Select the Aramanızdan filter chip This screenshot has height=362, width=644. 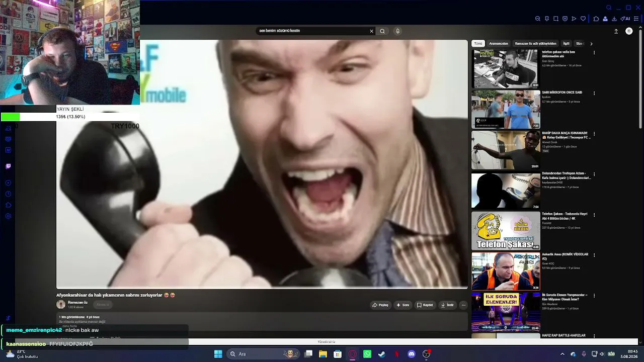499,44
